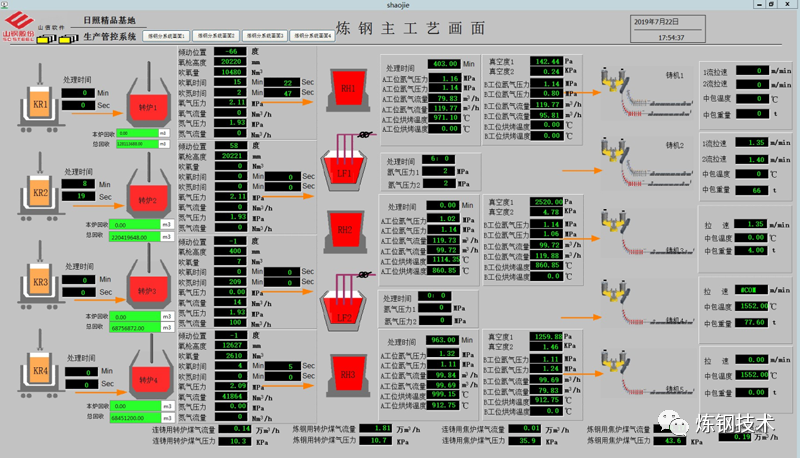Select the RH3 degasser vessel icon

347,374
